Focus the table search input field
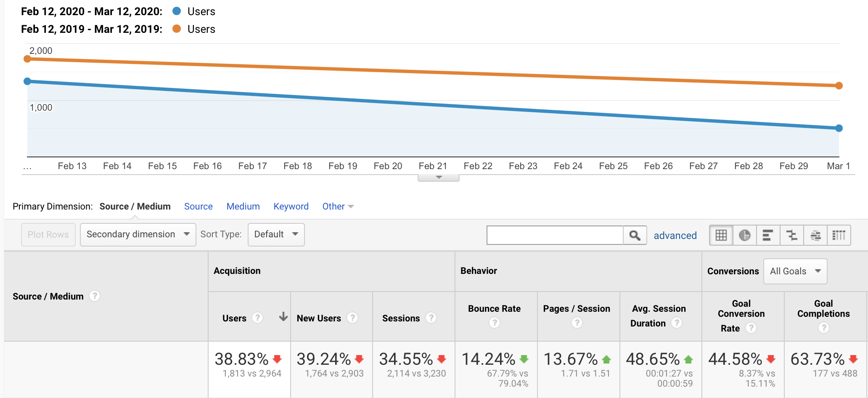 click(x=555, y=235)
